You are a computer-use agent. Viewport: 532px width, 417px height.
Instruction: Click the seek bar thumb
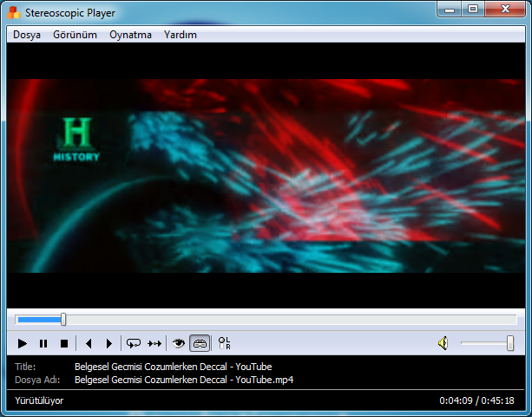pyautogui.click(x=62, y=320)
